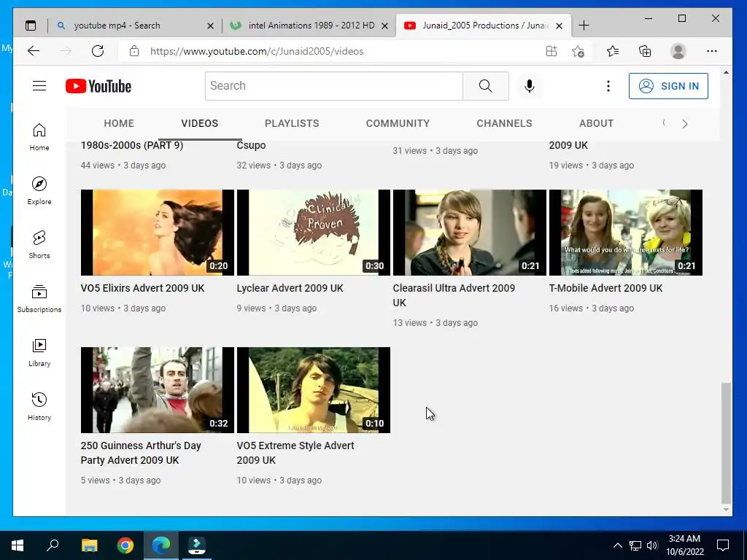
Task: Reload the page with refresh icon
Action: [x=98, y=51]
